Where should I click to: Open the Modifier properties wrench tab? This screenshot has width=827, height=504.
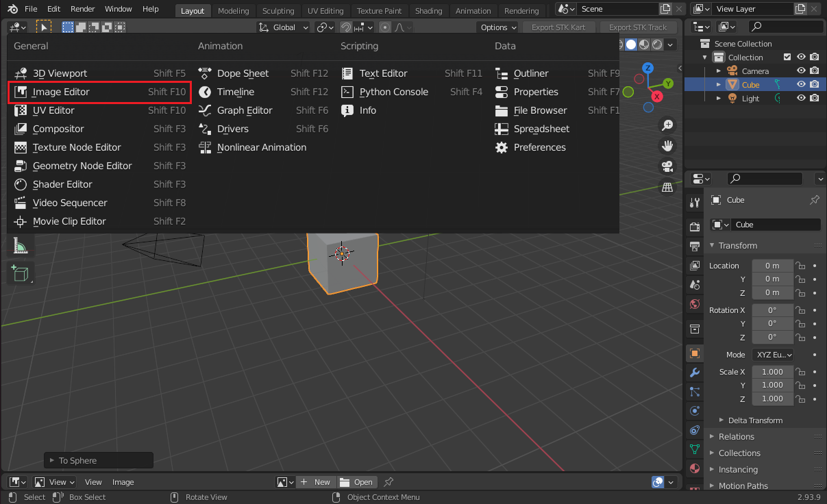pyautogui.click(x=695, y=373)
